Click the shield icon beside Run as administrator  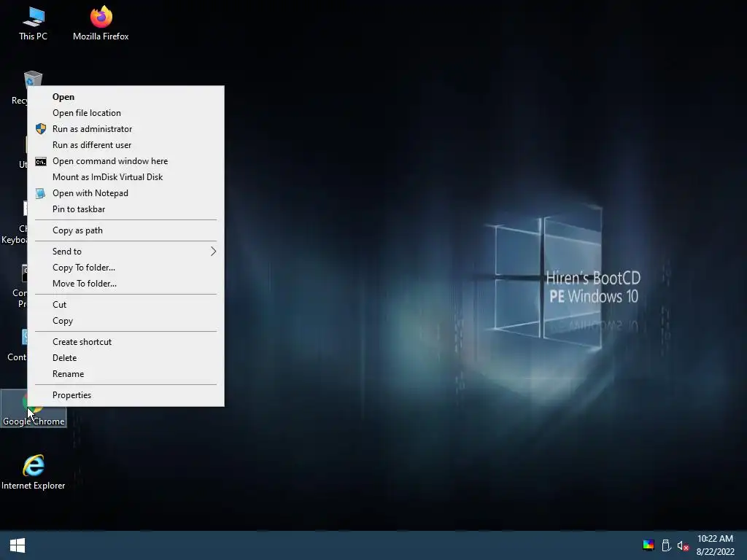coord(41,128)
